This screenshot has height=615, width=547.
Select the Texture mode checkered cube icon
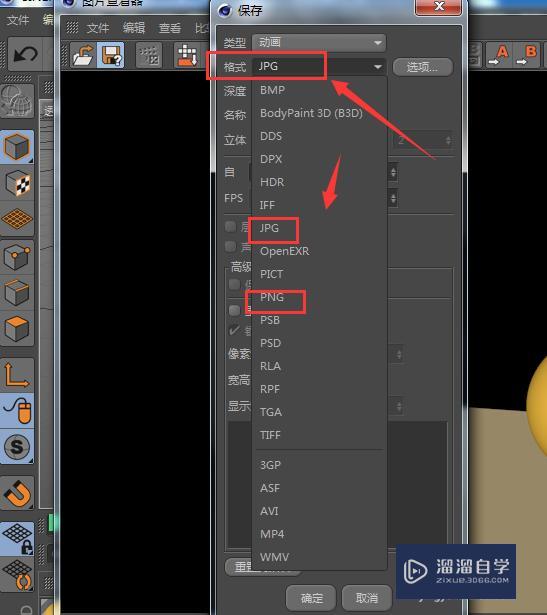(17, 183)
